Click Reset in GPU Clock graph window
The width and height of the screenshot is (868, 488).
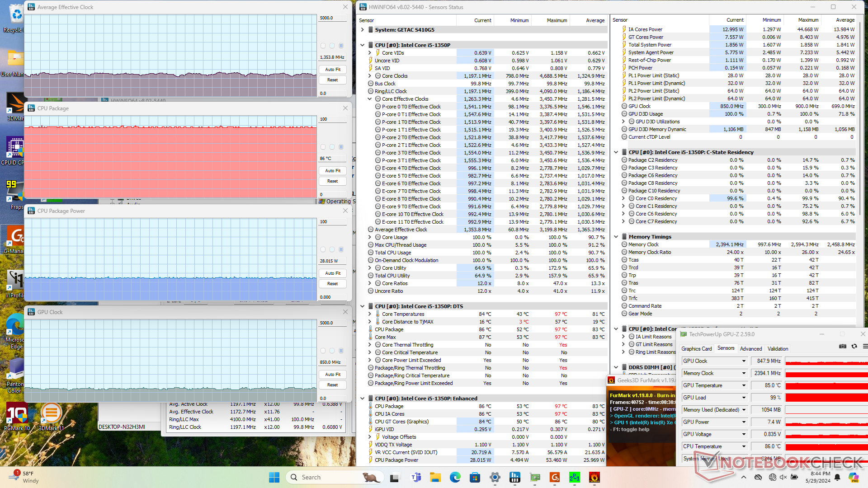tap(332, 385)
